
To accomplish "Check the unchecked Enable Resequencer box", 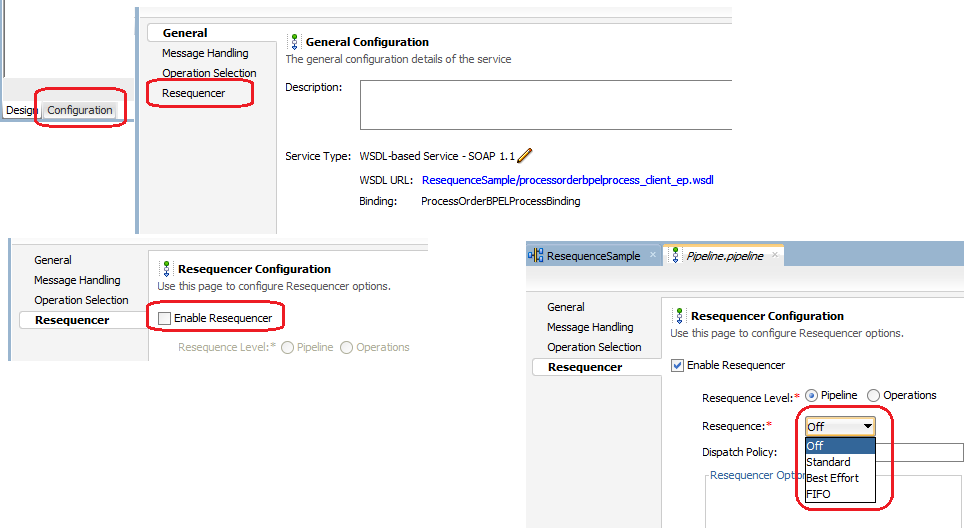I will (x=164, y=318).
